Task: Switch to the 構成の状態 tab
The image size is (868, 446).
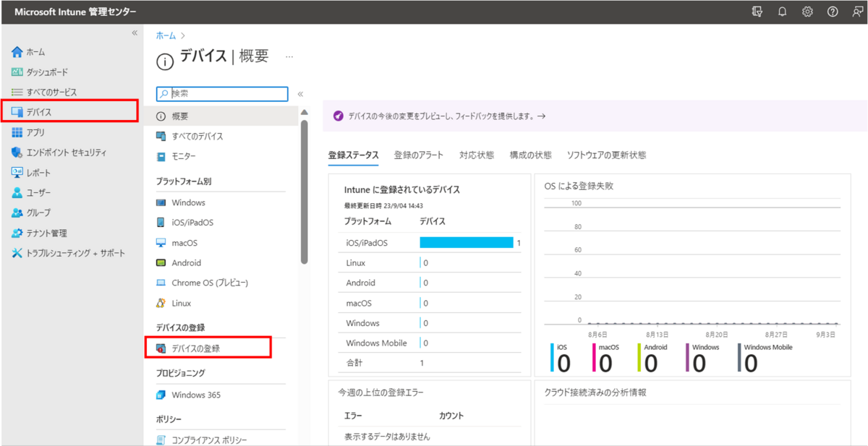Action: [x=530, y=155]
